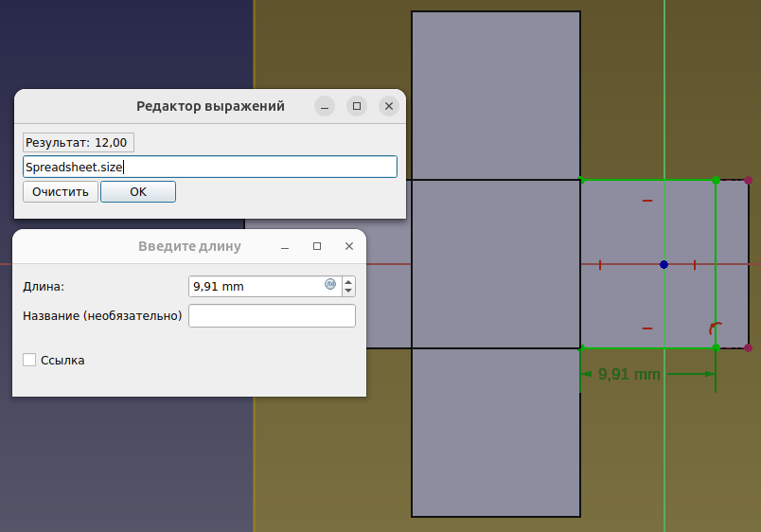
Task: Click the Длина value field
Action: [x=265, y=287]
